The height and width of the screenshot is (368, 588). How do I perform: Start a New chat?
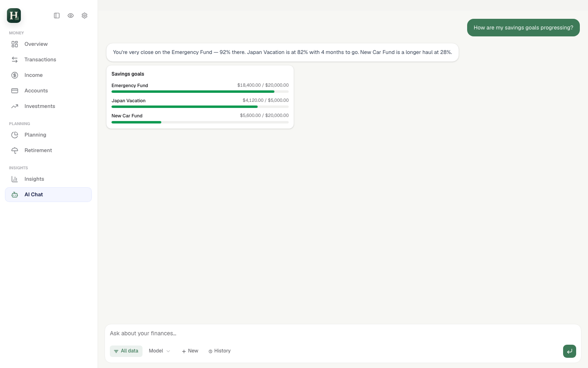point(190,351)
